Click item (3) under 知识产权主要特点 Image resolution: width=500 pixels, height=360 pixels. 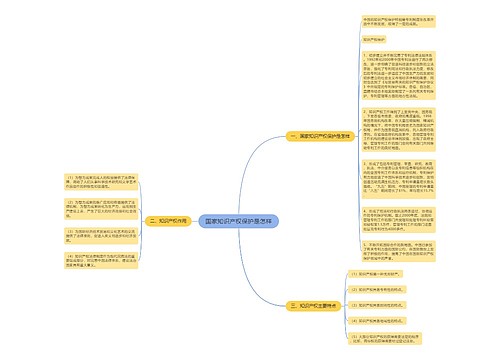click(377, 305)
